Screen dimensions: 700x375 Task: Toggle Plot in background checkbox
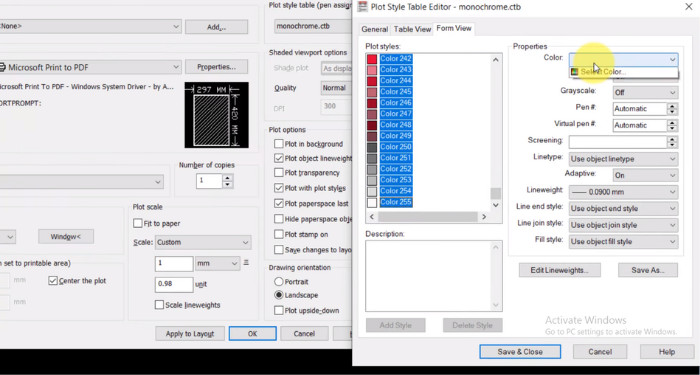point(279,144)
